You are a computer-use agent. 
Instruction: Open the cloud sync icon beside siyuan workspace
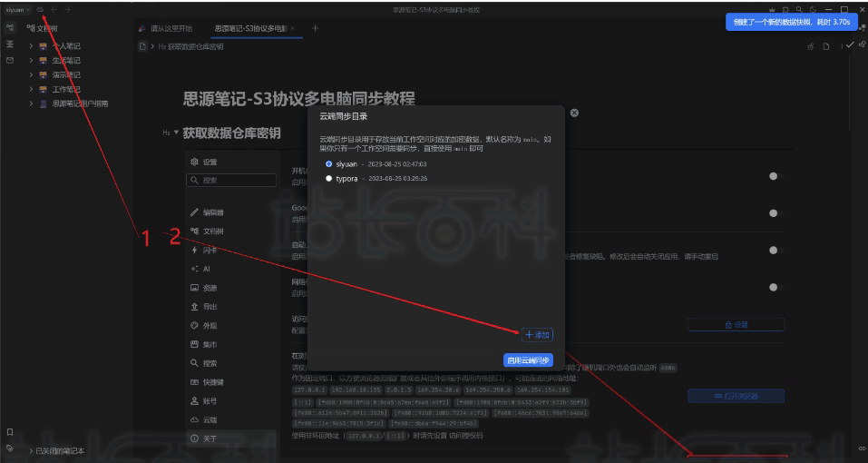point(41,10)
